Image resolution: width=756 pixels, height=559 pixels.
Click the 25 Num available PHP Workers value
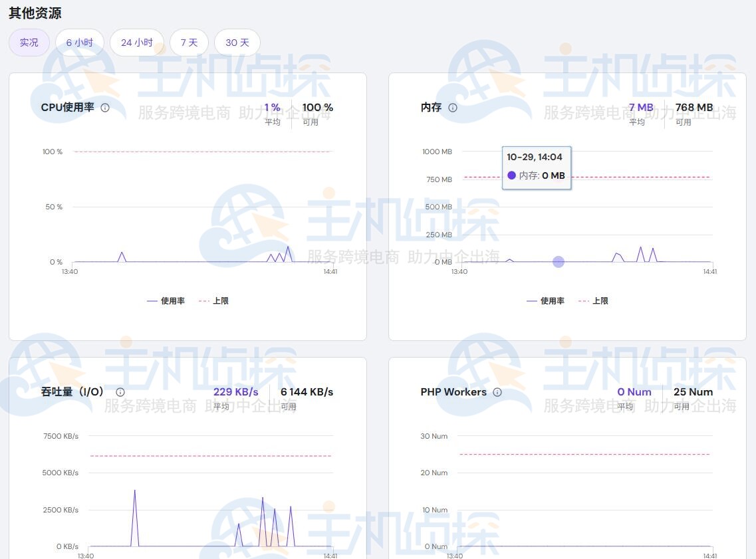pos(693,392)
